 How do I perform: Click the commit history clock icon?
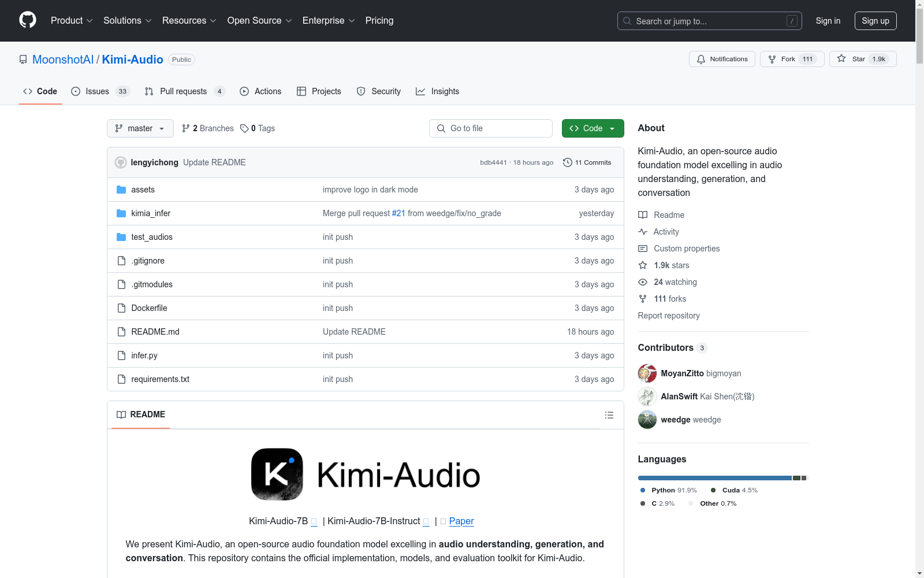tap(568, 162)
